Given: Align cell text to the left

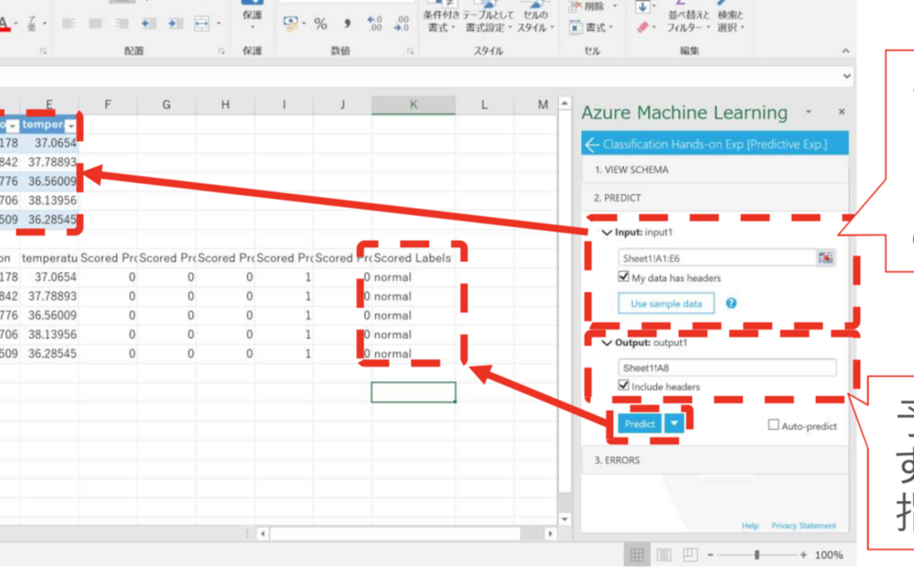Looking at the screenshot, I should 68,23.
